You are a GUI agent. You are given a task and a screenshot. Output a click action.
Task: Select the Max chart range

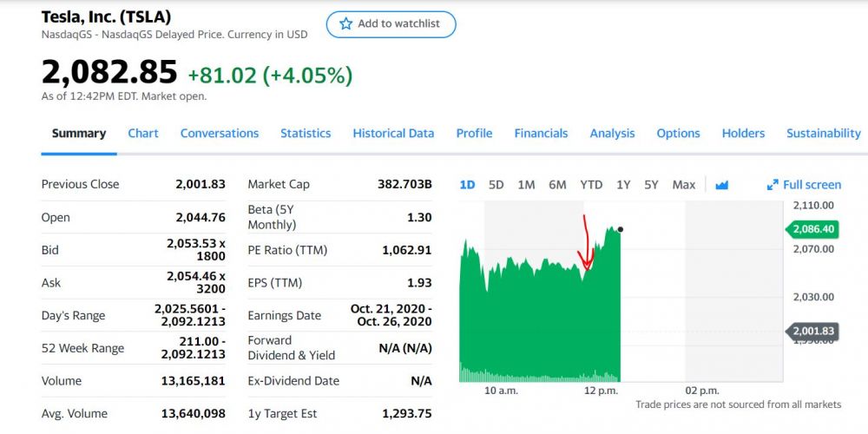coord(684,185)
